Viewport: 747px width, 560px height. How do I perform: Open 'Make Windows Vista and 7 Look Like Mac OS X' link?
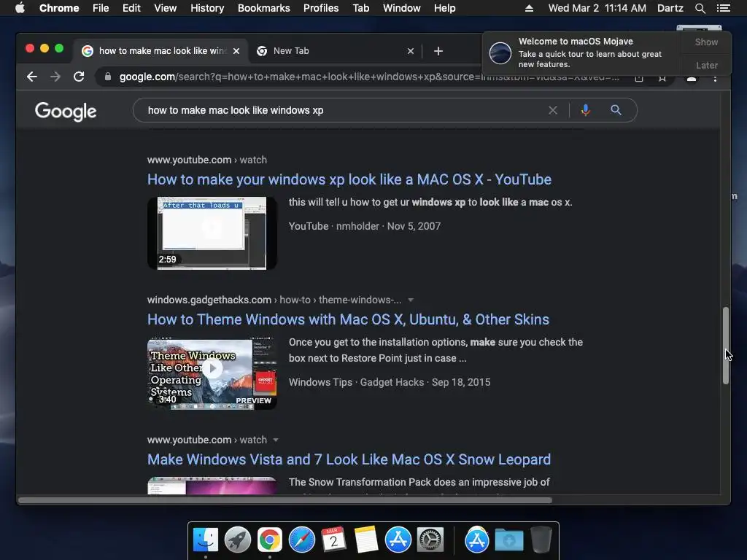click(349, 459)
